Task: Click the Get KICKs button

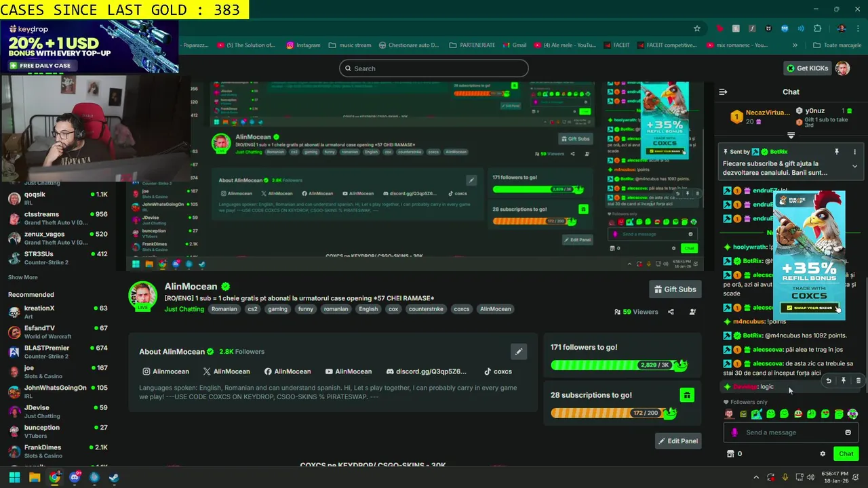Action: click(807, 68)
